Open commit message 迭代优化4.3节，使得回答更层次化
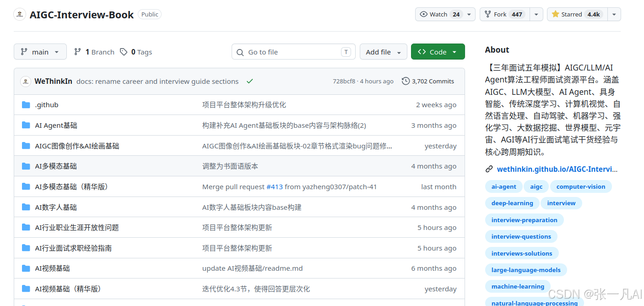The height and width of the screenshot is (306, 644). [x=256, y=289]
